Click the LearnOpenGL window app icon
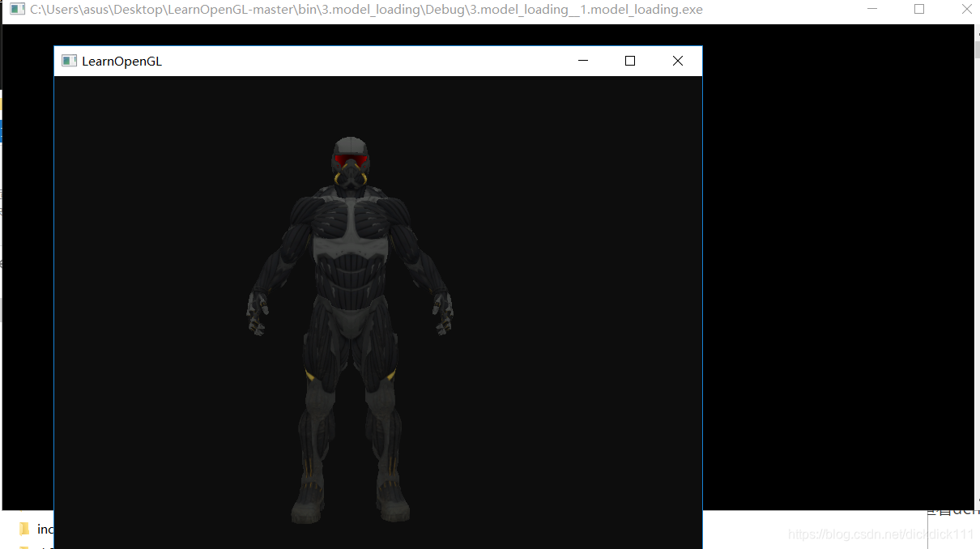This screenshot has height=549, width=980. click(70, 61)
